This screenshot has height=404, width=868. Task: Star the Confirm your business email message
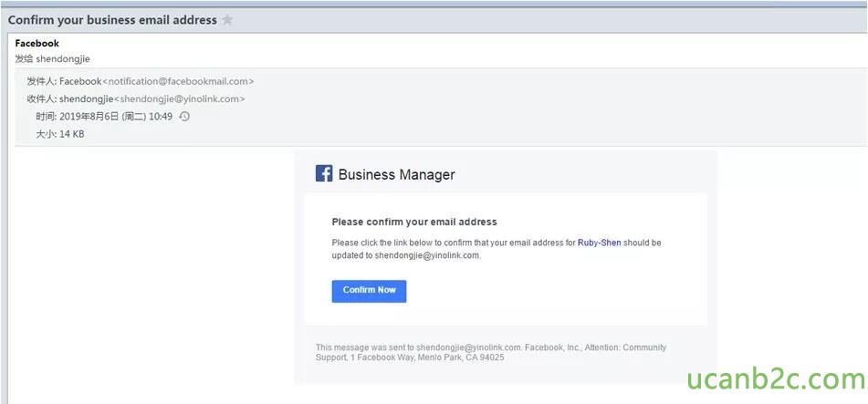pos(227,20)
